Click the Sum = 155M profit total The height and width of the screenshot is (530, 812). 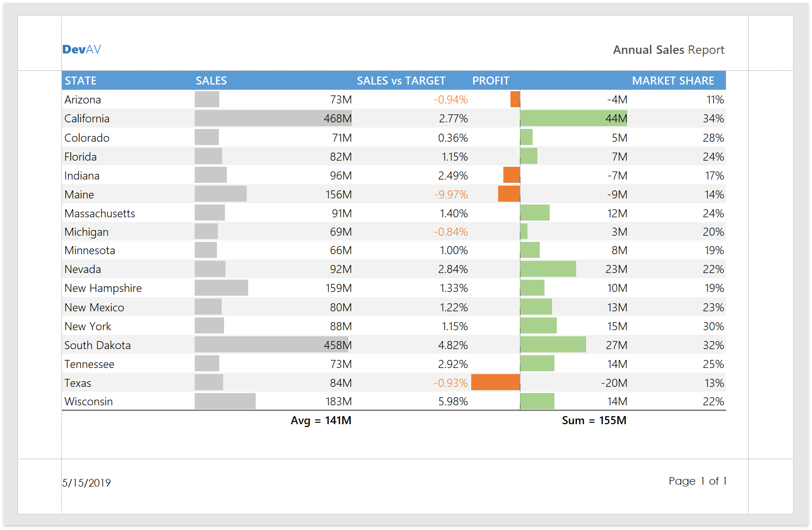(x=594, y=420)
